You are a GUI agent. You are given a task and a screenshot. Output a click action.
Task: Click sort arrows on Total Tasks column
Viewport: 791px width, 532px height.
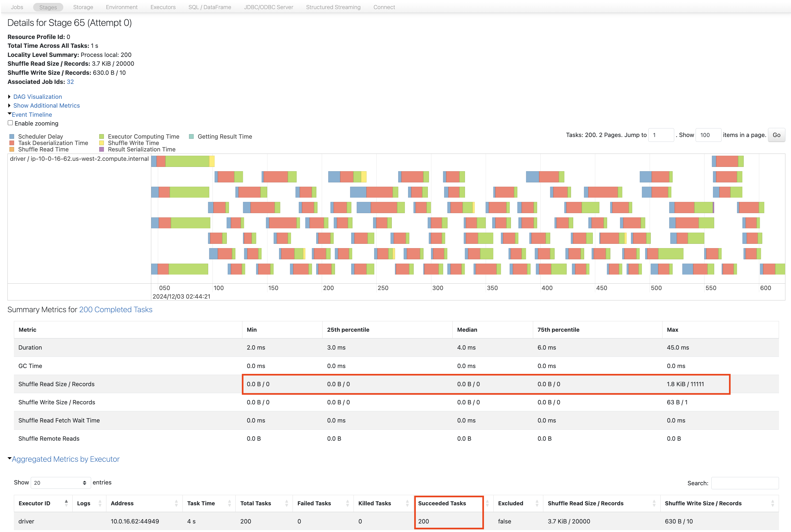click(286, 503)
